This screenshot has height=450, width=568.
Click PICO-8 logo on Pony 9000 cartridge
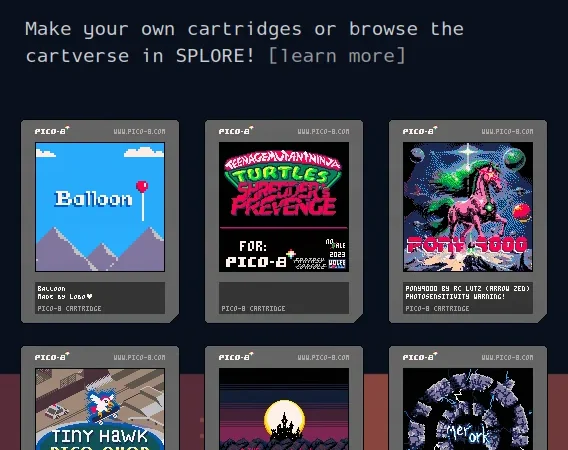coord(420,130)
